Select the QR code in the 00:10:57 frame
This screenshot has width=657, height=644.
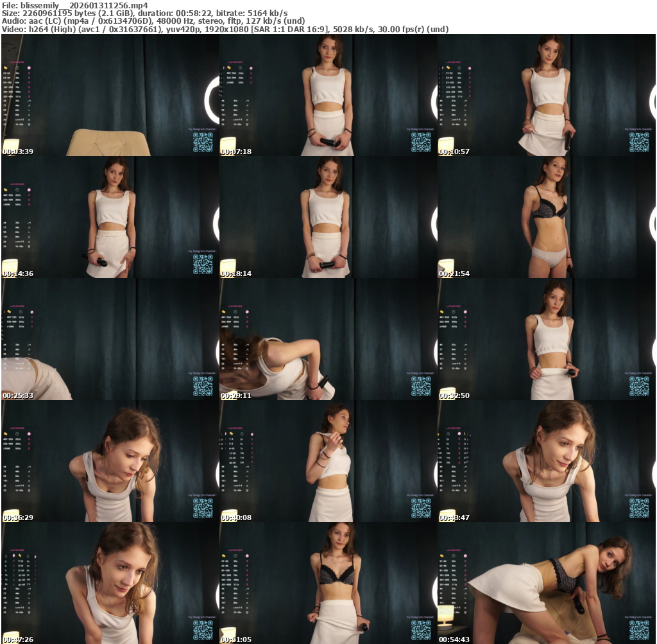pos(639,142)
